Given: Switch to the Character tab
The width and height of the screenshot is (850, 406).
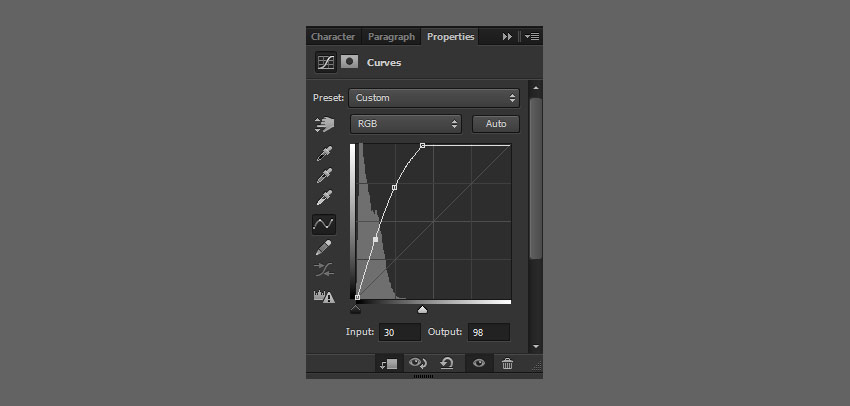Looking at the screenshot, I should click(x=333, y=37).
